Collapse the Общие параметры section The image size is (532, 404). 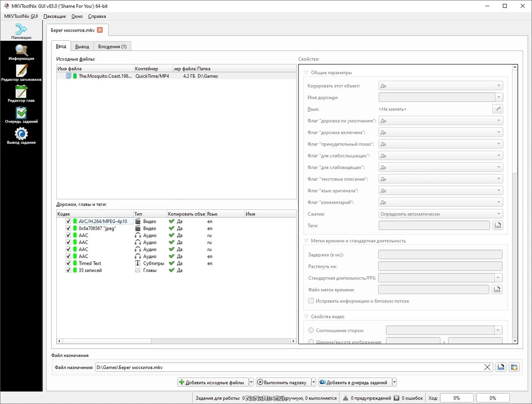(306, 73)
